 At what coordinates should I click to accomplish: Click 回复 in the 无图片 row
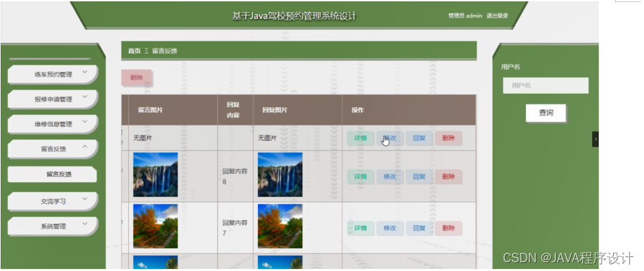[x=419, y=138]
